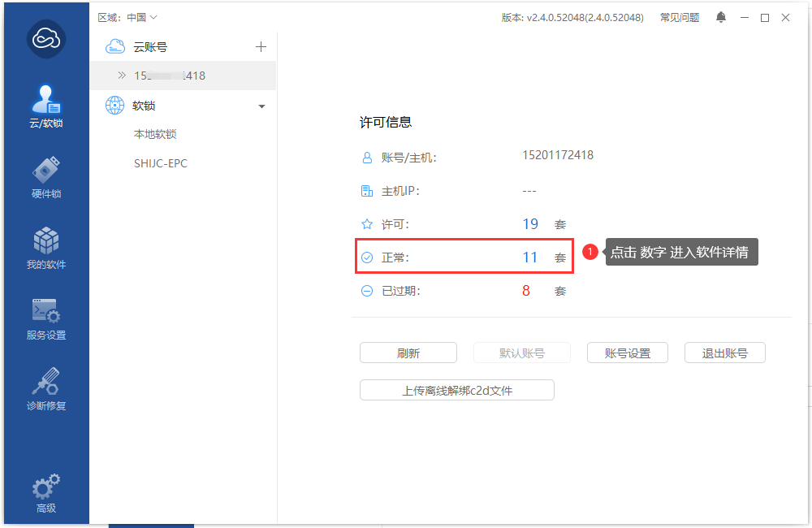Click expired licenses number 8
The image size is (812, 528).
tap(526, 291)
